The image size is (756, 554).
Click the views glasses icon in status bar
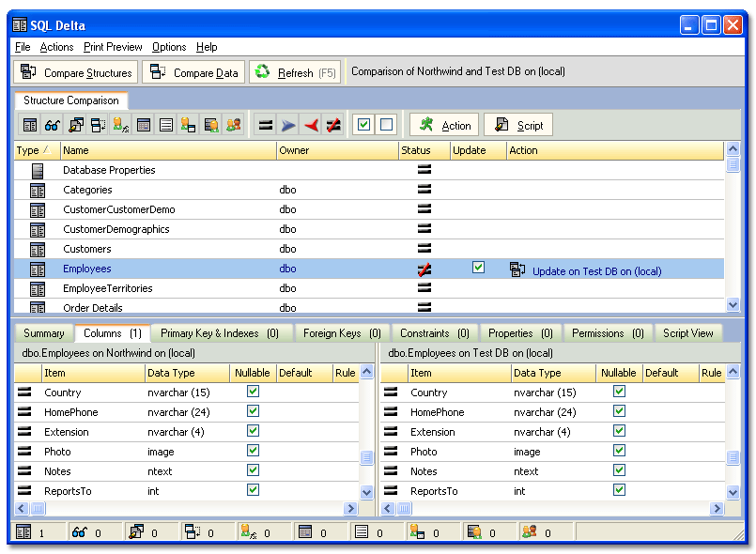(80, 531)
